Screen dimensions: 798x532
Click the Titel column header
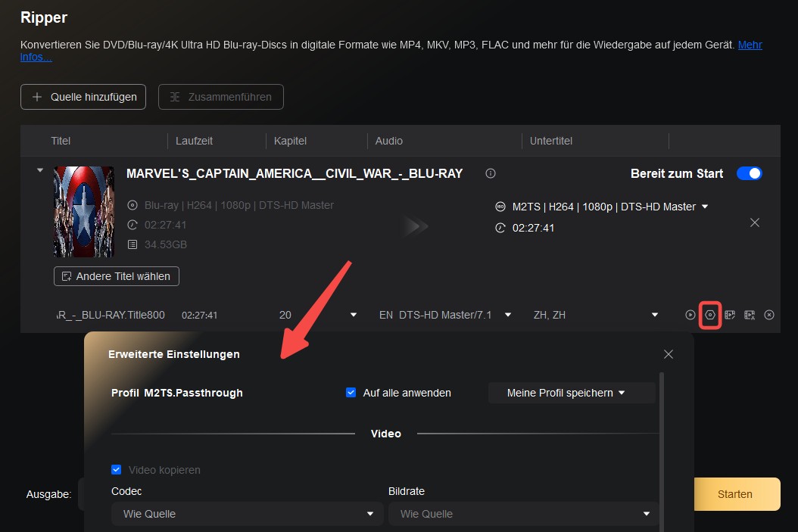coord(61,141)
